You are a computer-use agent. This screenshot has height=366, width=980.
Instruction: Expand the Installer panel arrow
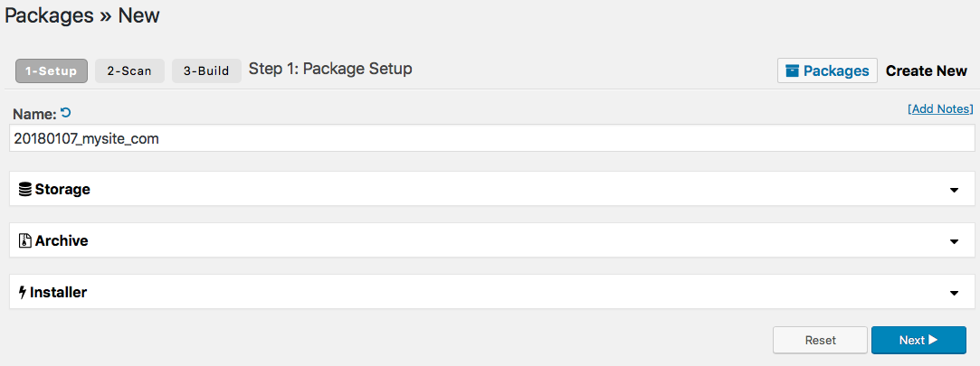[954, 292]
